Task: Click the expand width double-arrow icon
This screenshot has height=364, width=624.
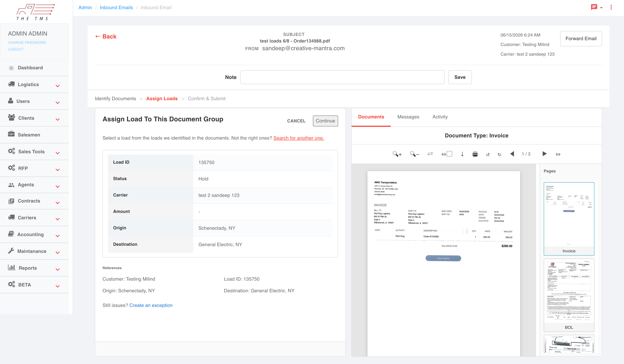Action: tap(558, 154)
